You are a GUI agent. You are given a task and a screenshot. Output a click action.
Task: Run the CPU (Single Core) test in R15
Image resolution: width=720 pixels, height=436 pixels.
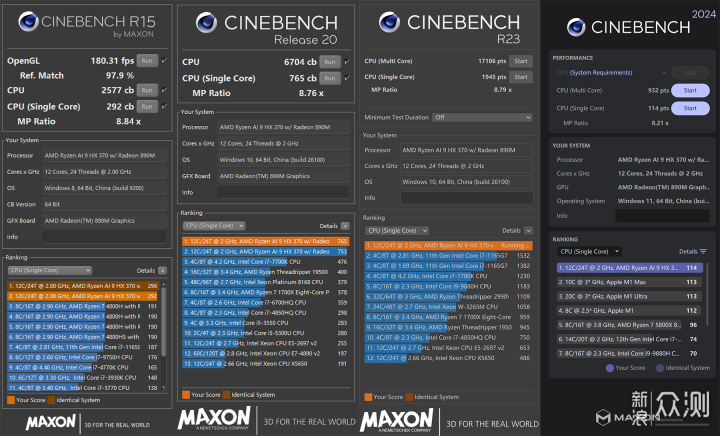tap(147, 106)
